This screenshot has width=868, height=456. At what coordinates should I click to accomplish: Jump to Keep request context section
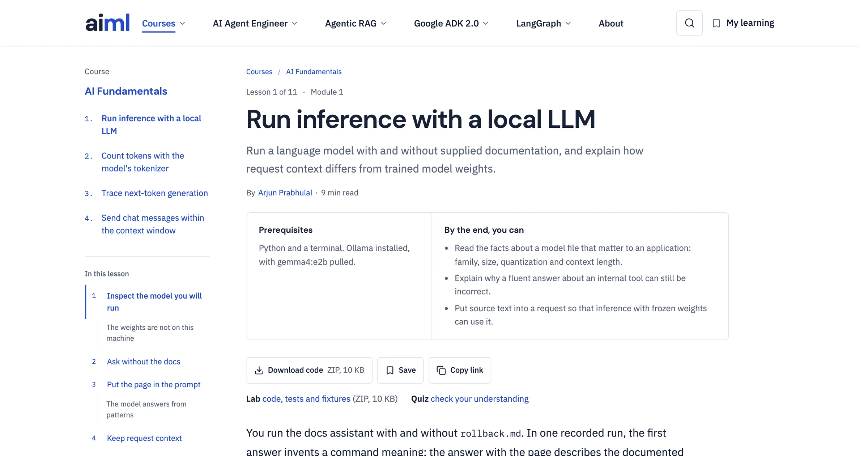point(144,438)
